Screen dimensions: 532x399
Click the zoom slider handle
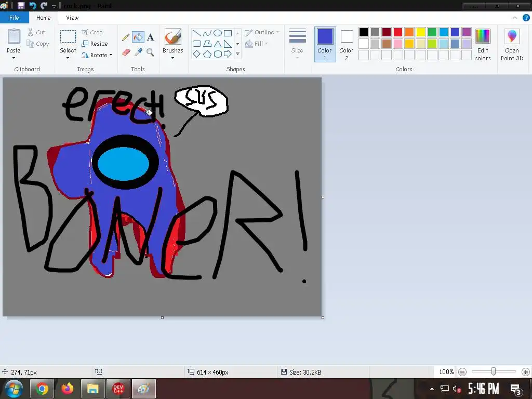[x=494, y=372]
